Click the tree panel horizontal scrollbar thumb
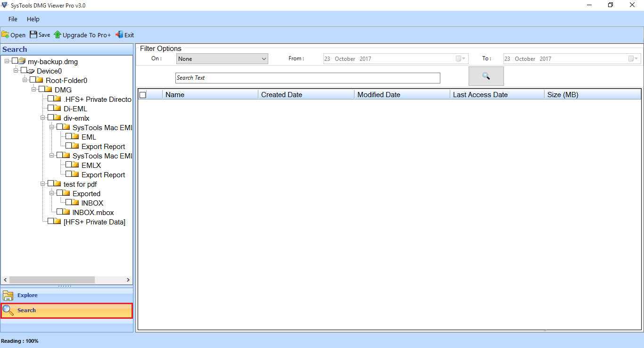This screenshot has height=348, width=644. (x=52, y=280)
